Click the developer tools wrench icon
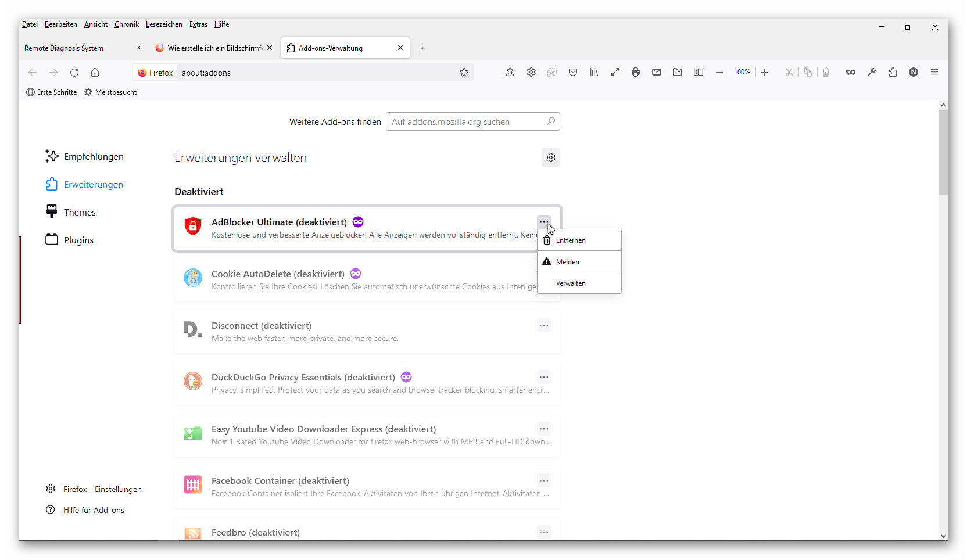967x560 pixels. [872, 72]
